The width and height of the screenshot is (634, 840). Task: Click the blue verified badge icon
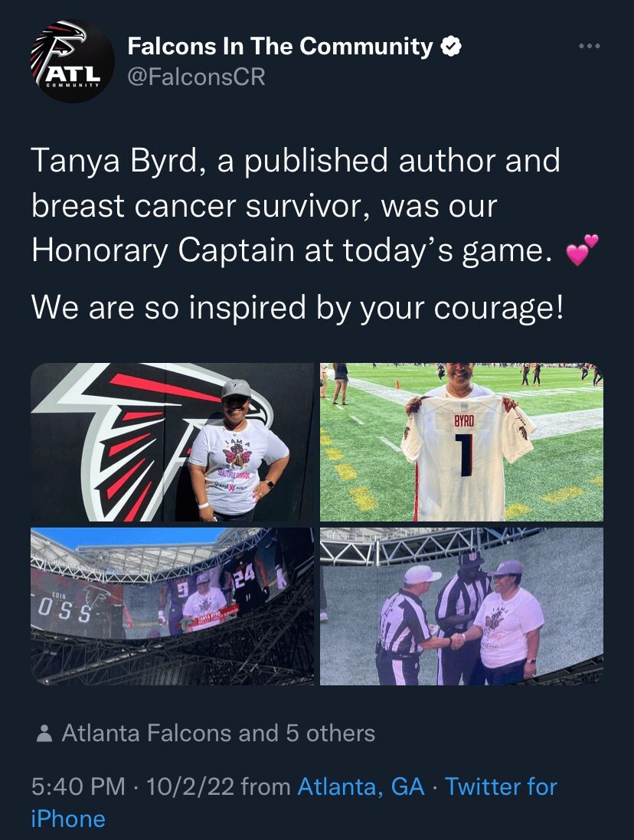[x=451, y=47]
